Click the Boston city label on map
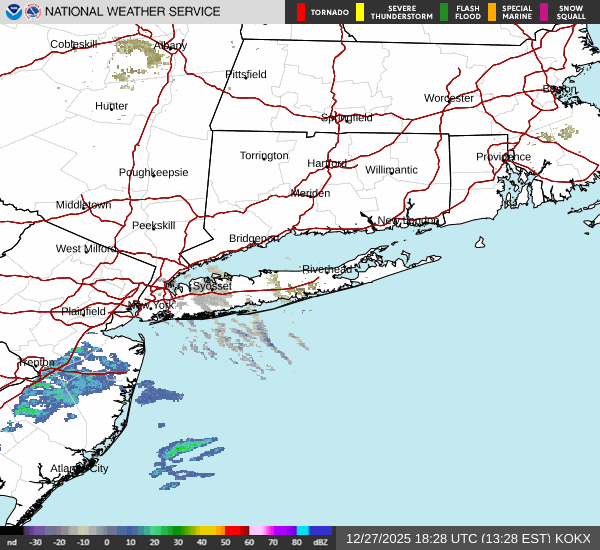 point(559,89)
